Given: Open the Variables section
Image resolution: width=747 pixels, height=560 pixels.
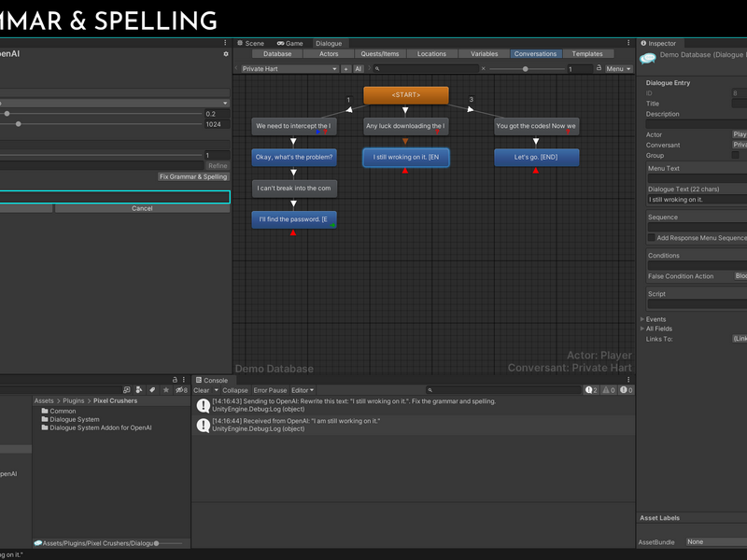Looking at the screenshot, I should [484, 54].
